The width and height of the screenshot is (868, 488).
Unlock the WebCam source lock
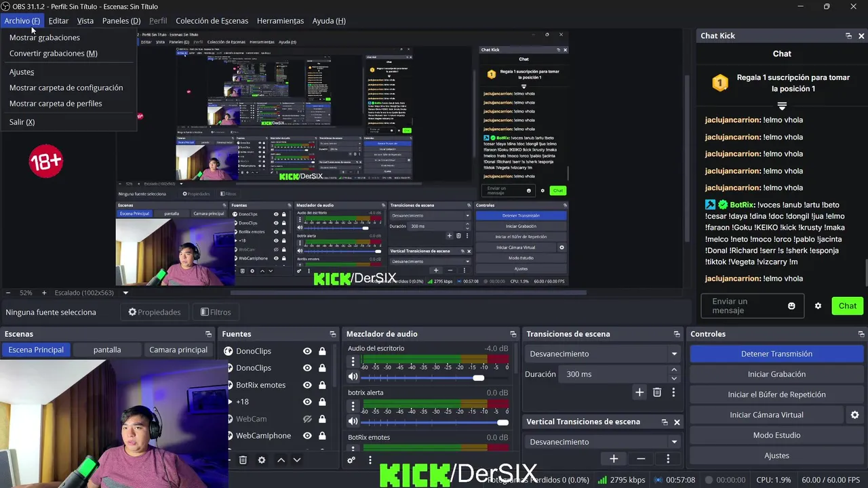click(322, 419)
